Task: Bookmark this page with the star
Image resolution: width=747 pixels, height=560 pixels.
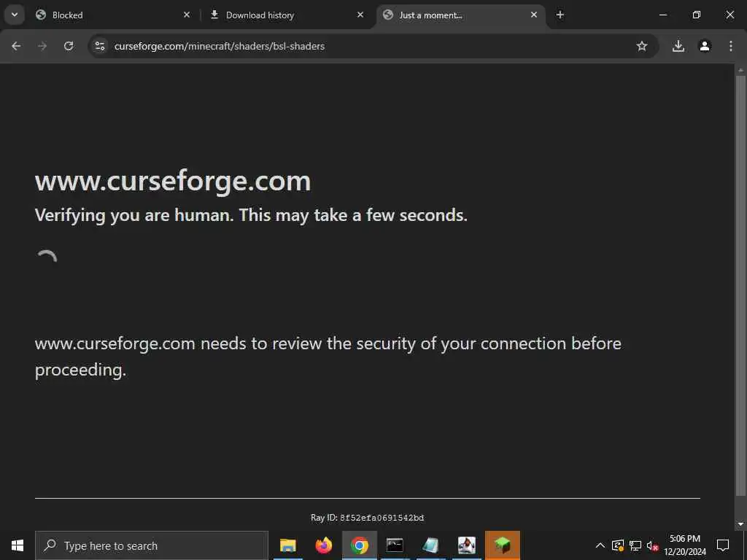Action: (642, 46)
